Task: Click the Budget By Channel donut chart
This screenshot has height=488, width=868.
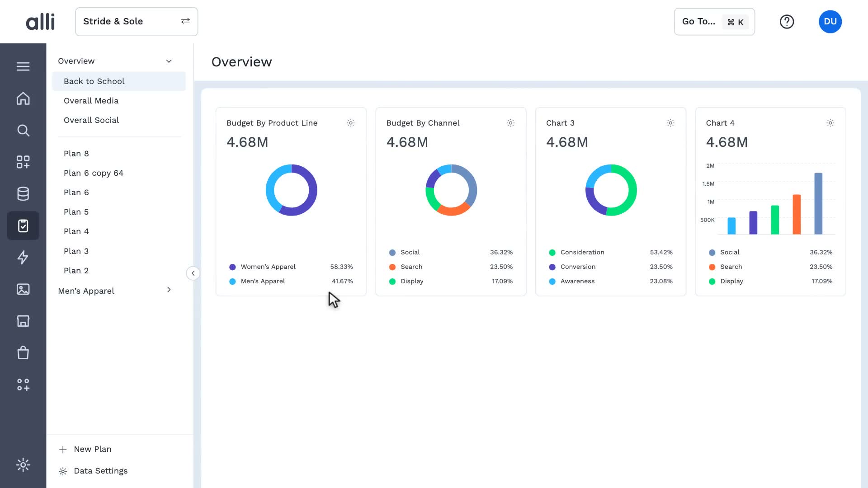Action: point(451,190)
